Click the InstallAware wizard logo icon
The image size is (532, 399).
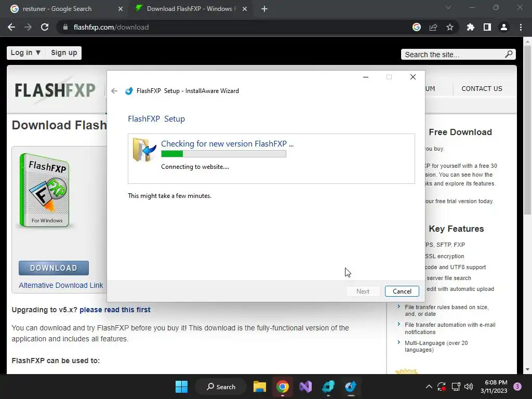point(129,91)
